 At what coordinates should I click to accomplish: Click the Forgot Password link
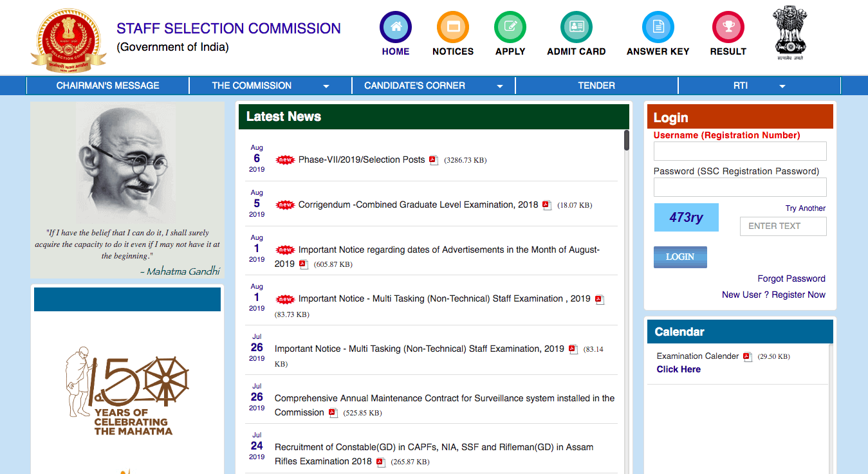click(791, 278)
